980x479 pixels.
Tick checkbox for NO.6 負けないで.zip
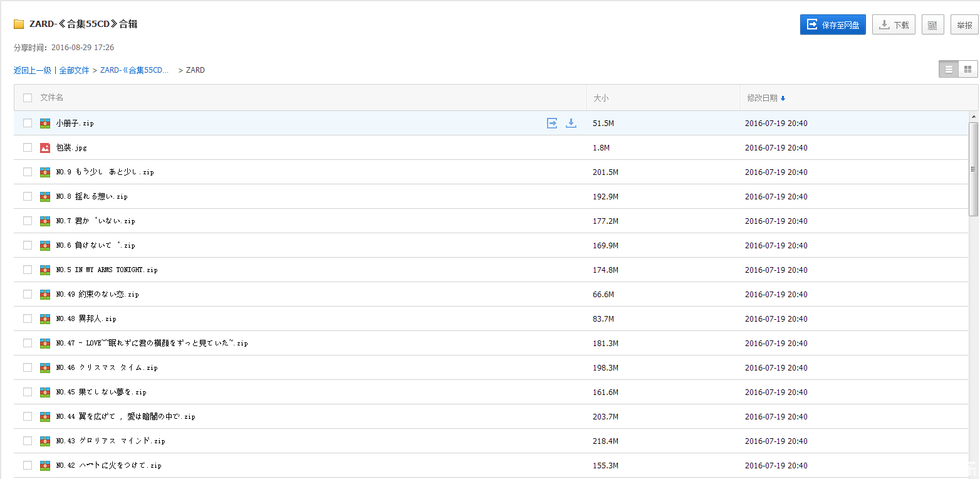click(28, 245)
